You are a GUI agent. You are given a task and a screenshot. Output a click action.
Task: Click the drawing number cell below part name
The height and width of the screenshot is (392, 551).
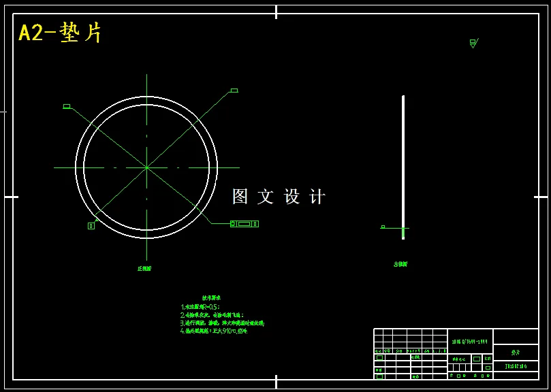pyautogui.click(x=516, y=366)
